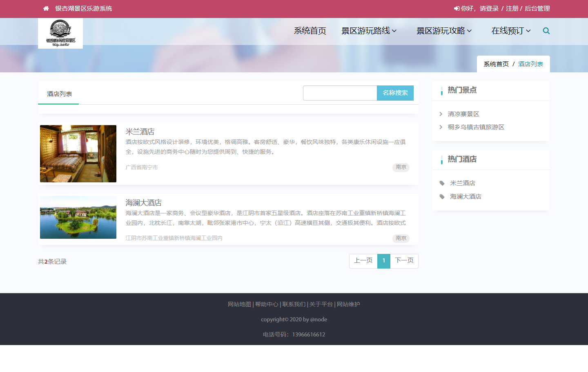This screenshot has width=588, height=372.
Task: Click the chevron icon beside 清凉寨景区
Action: pyautogui.click(x=441, y=114)
